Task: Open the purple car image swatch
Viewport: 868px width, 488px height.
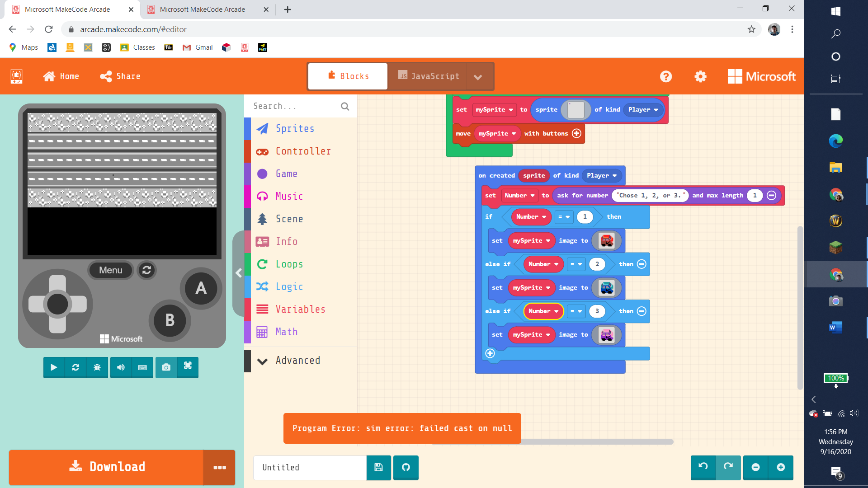Action: [x=607, y=335]
